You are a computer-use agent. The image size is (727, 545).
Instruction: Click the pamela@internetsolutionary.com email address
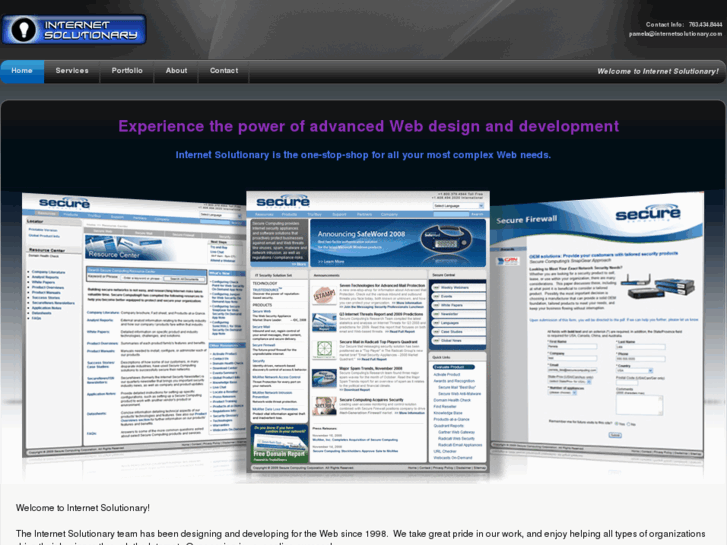[x=675, y=34]
